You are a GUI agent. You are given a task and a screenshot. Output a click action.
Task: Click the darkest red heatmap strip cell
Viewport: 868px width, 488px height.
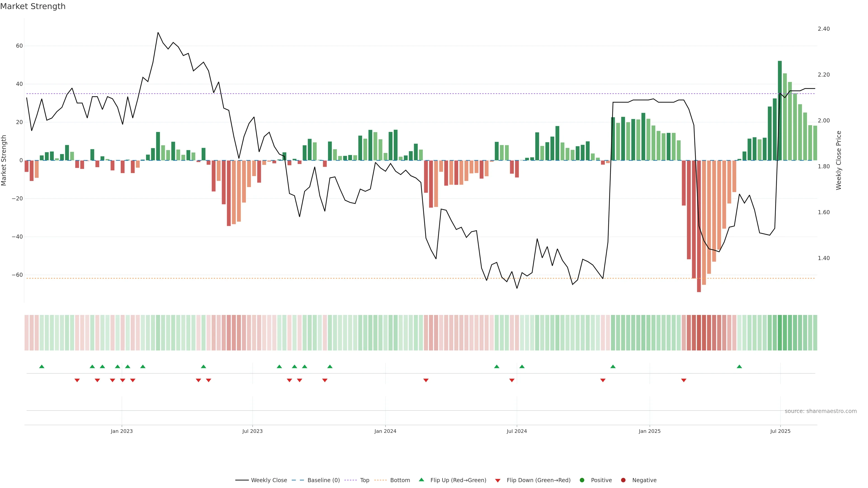tap(699, 332)
